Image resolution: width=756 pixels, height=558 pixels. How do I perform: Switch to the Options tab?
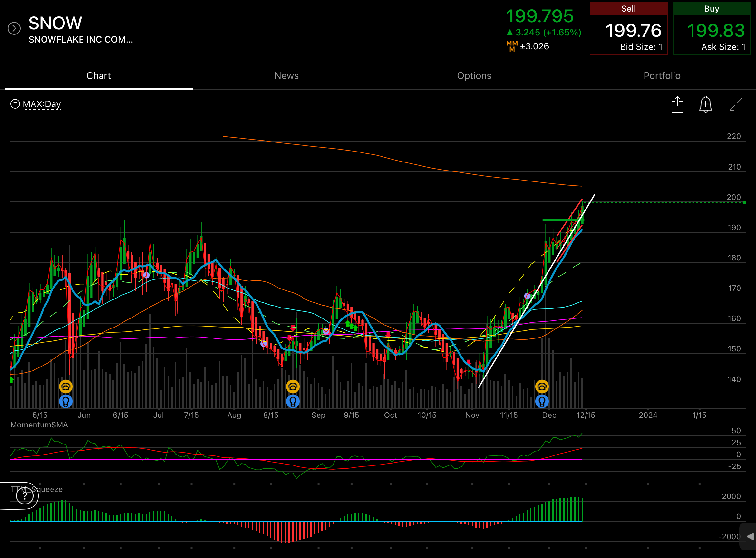[474, 76]
